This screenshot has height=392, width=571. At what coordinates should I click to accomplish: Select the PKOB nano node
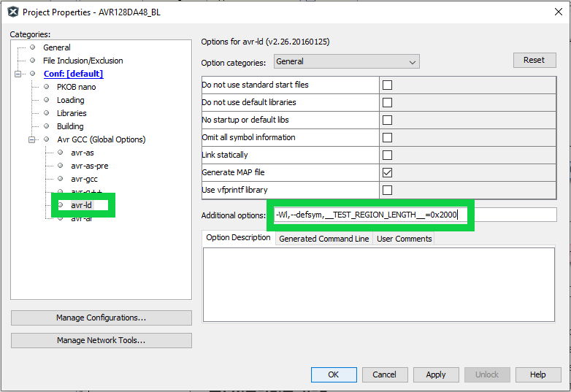click(76, 87)
